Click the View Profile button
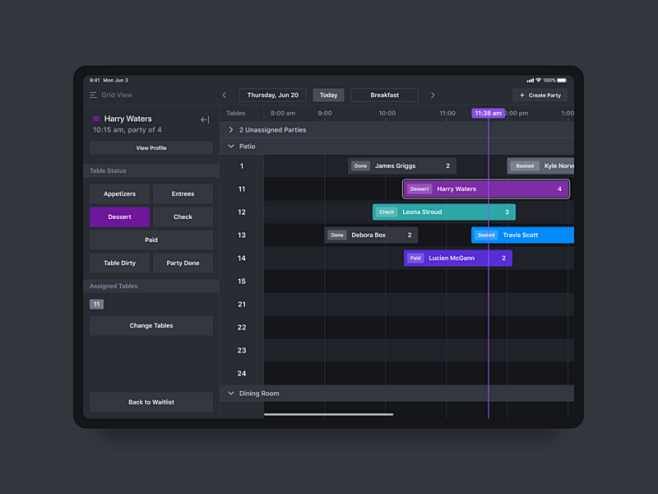This screenshot has width=658, height=494. tap(151, 148)
